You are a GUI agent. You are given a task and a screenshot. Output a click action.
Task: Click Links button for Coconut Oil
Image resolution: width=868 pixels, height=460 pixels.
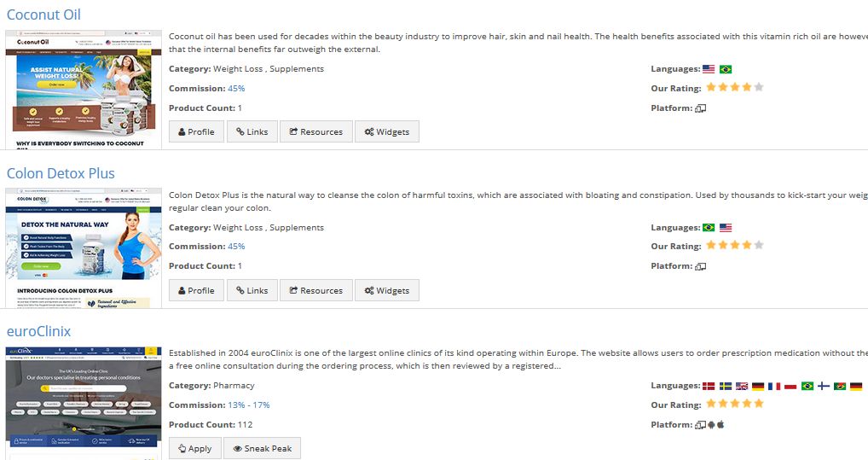tap(252, 131)
